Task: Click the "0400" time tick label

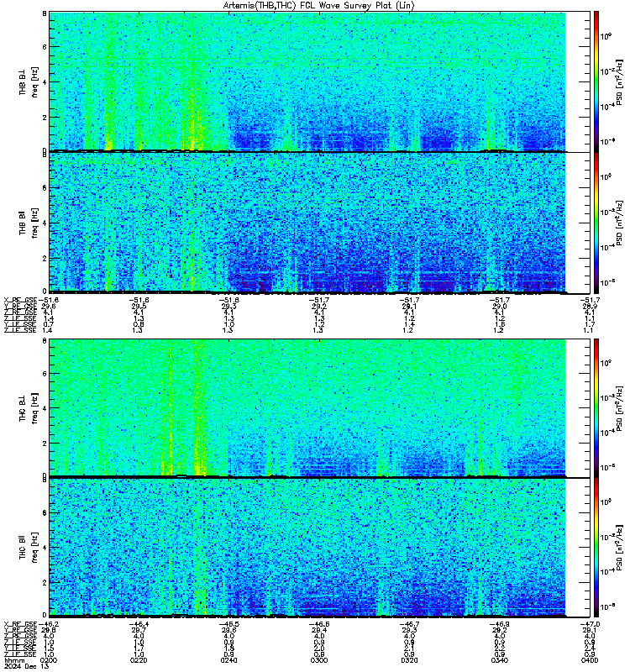Action: 590,660
